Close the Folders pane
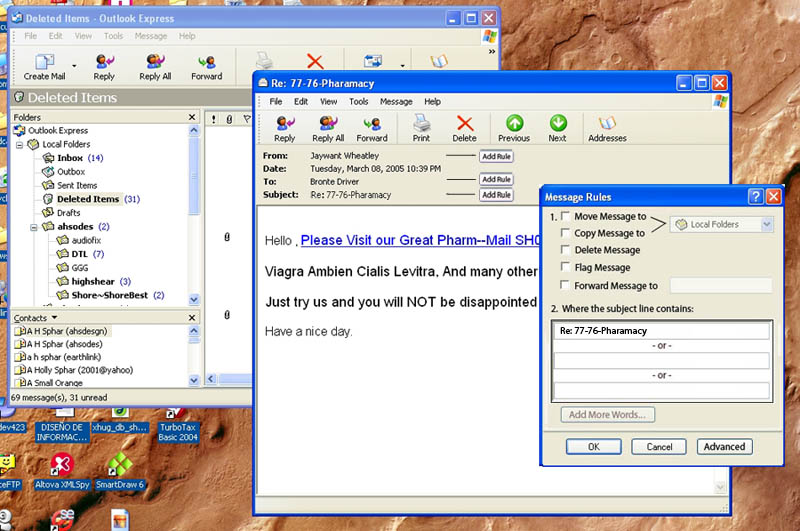This screenshot has height=531, width=800. (192, 117)
